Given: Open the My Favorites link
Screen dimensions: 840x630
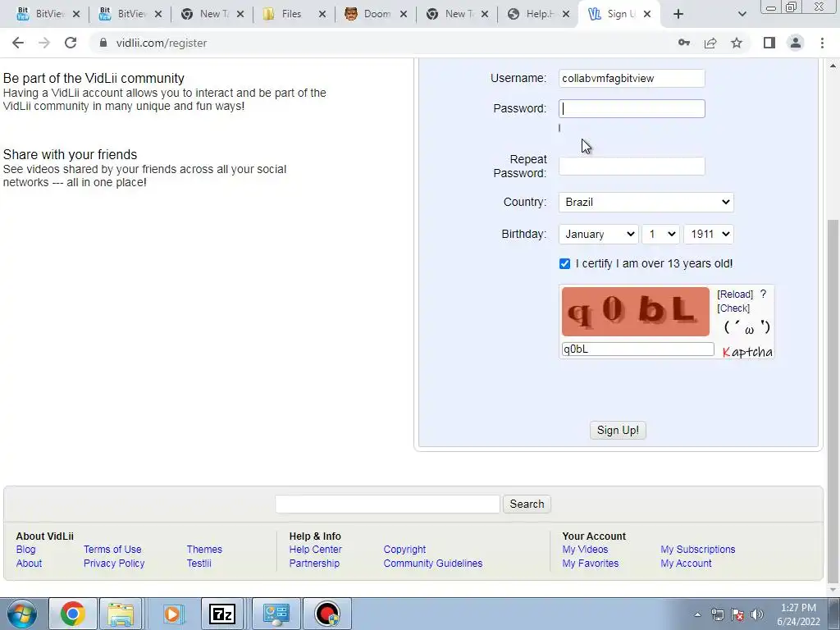Looking at the screenshot, I should pos(591,563).
